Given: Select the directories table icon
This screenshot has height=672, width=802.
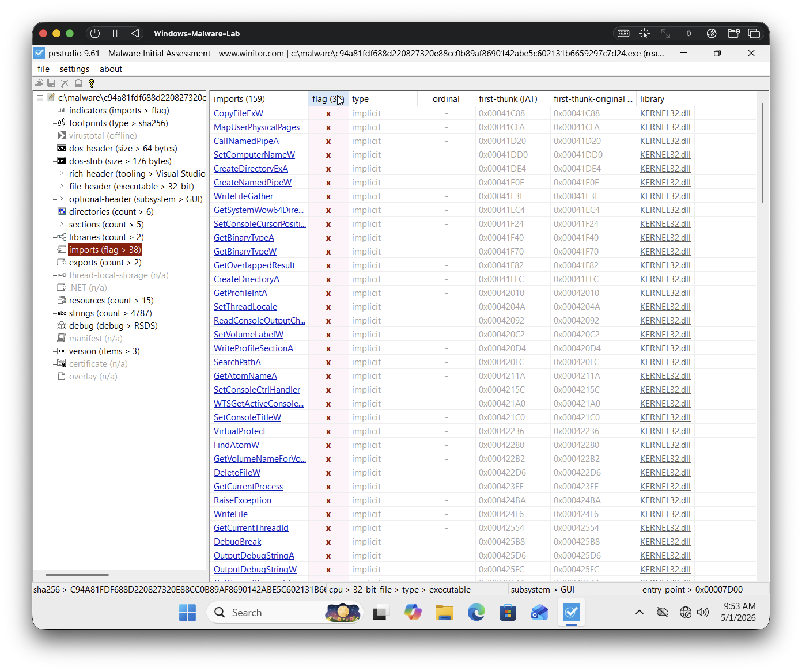Looking at the screenshot, I should pyautogui.click(x=61, y=212).
